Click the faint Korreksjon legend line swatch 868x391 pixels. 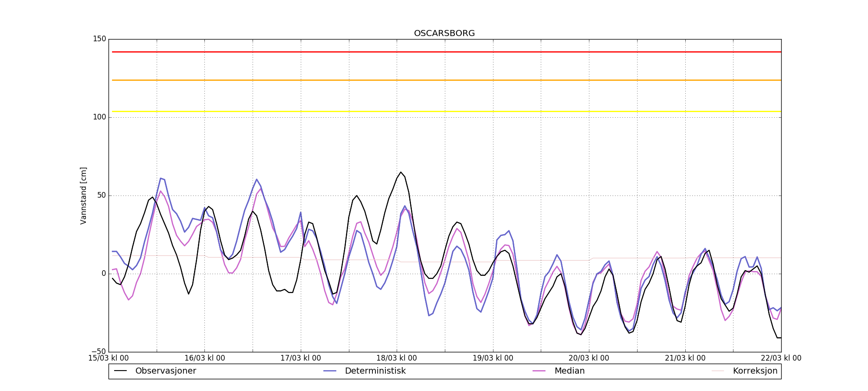[718, 371]
